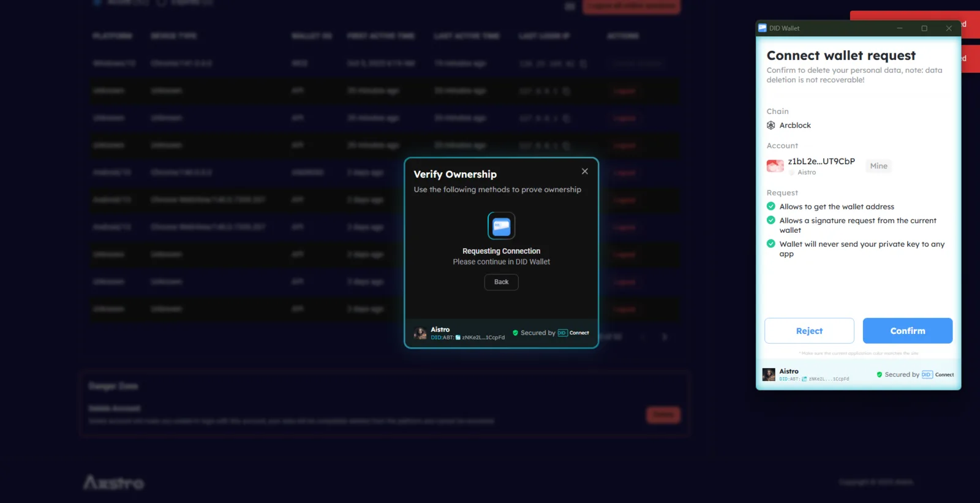
Task: Click the 'Confirm to delete your personal data' warning text
Action: 854,75
